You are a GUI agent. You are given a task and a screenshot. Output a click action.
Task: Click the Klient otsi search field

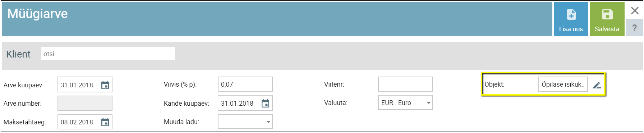pos(108,54)
